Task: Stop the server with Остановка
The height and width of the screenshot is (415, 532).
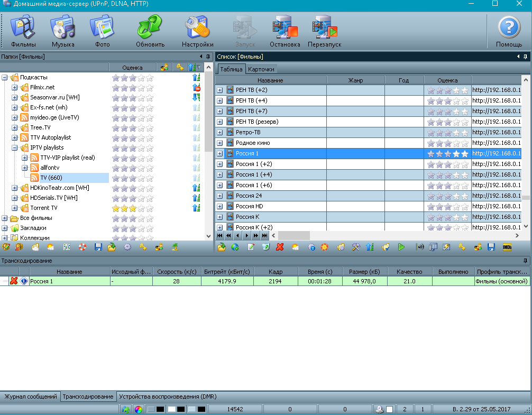Action: point(285,31)
